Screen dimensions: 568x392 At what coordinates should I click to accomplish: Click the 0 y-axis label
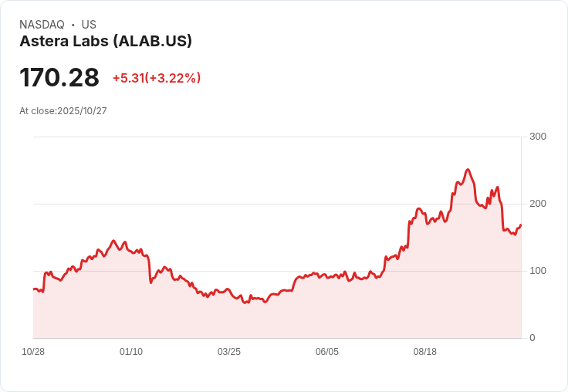tap(532, 338)
